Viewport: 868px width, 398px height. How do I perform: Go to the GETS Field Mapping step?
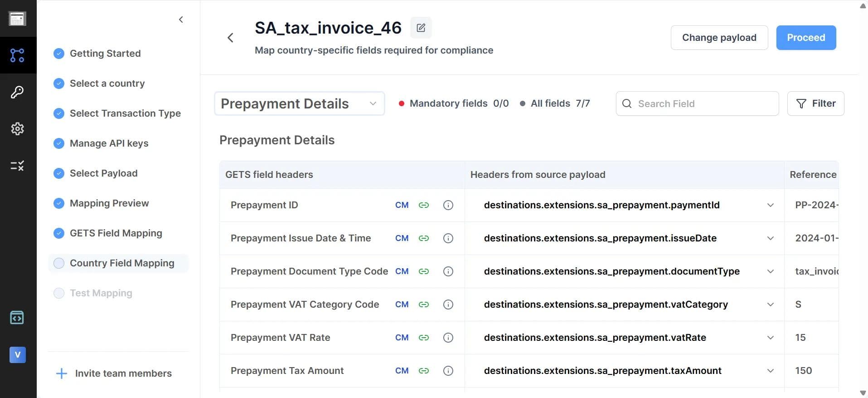click(x=116, y=233)
